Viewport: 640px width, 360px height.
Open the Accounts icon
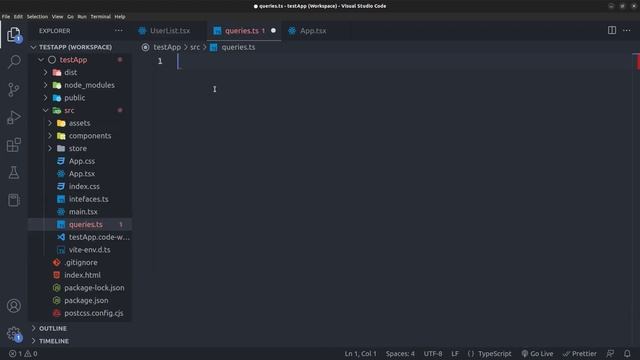pos(14,306)
